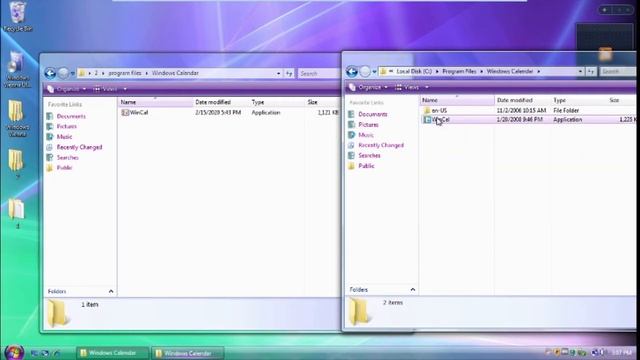Sort by Size column in left window
The image size is (640, 360).
322,102
